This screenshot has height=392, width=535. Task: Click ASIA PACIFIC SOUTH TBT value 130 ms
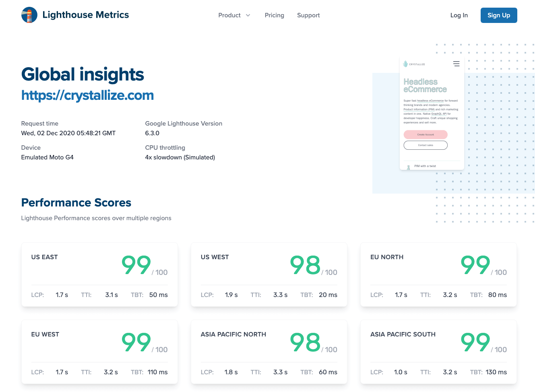496,372
